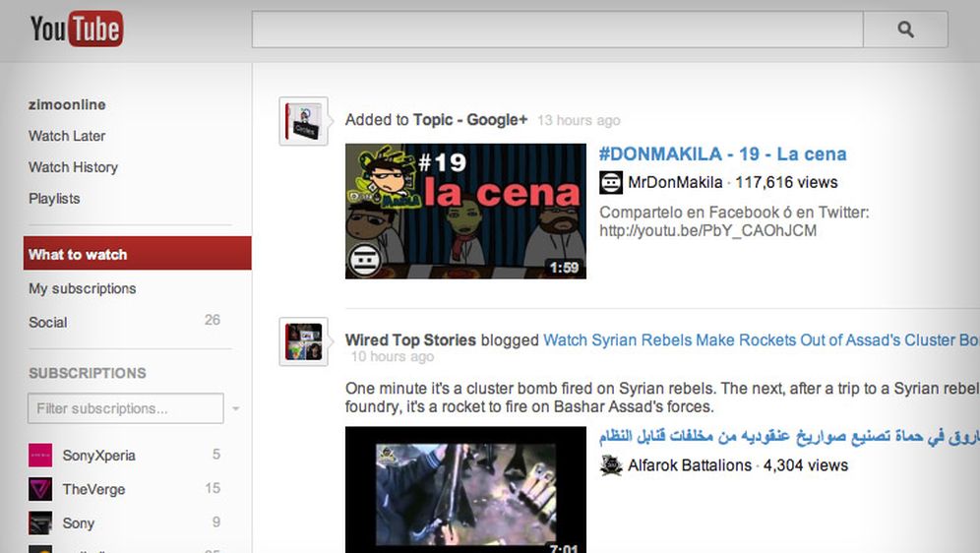The height and width of the screenshot is (553, 980).
Task: Play the Syrian rebels video thumbnail
Action: 465,490
